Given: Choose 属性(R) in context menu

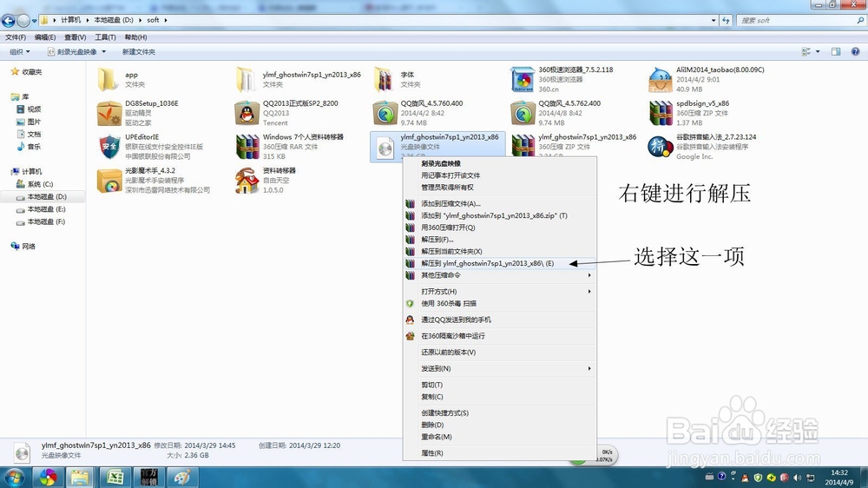Looking at the screenshot, I should (501, 453).
